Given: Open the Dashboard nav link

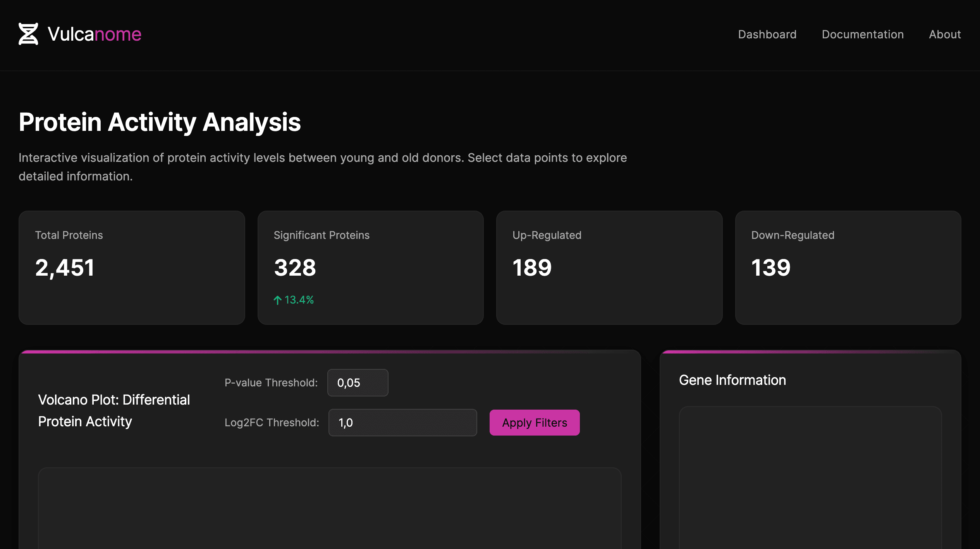Looking at the screenshot, I should coord(767,34).
